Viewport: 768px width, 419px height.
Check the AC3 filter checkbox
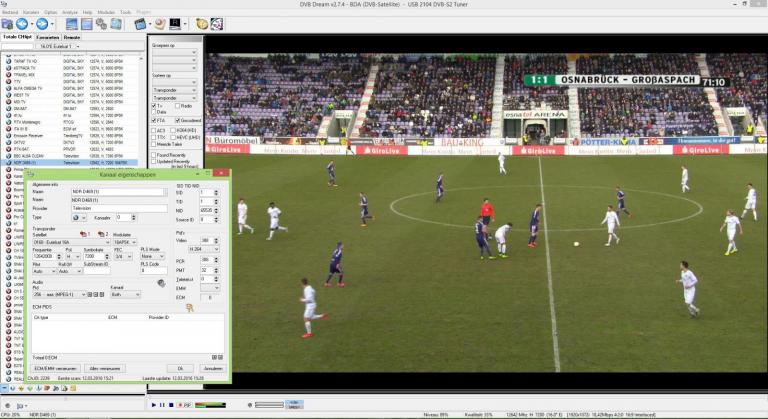tap(154, 129)
